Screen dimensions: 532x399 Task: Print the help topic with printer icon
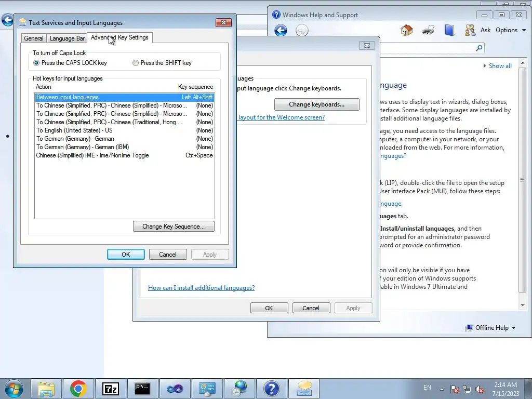[428, 30]
